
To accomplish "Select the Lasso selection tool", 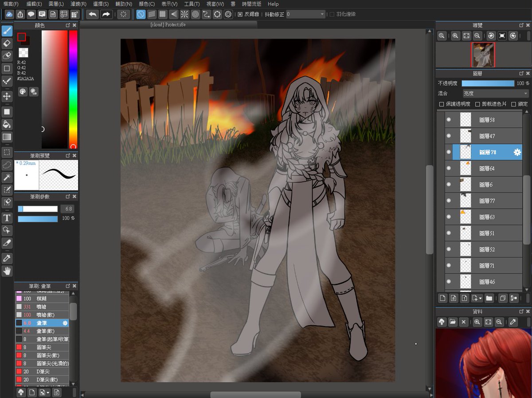I will (7, 165).
